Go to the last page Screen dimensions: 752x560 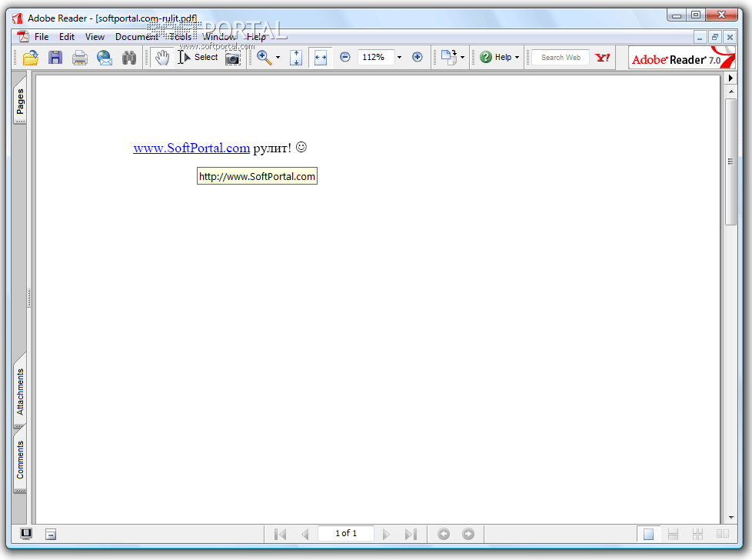point(411,534)
